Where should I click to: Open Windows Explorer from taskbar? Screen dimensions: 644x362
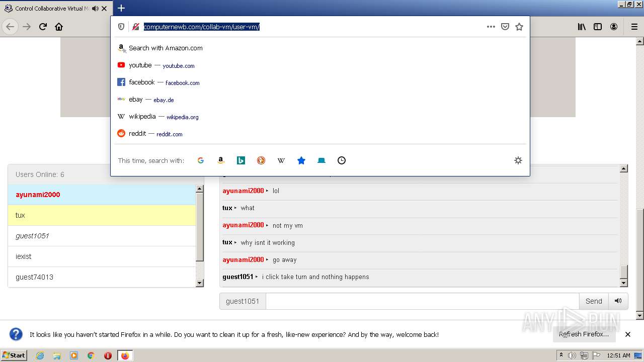pos(57,355)
